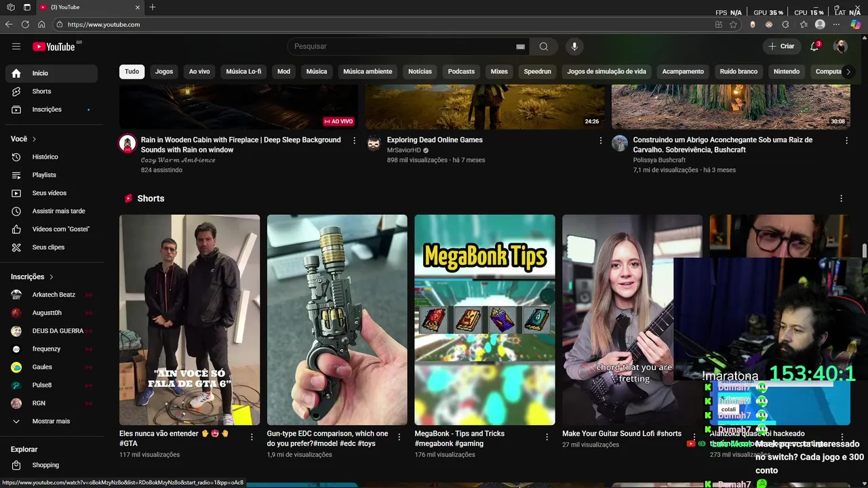Open the frequenzy subscription channel
868x488 pixels.
[x=52, y=349]
